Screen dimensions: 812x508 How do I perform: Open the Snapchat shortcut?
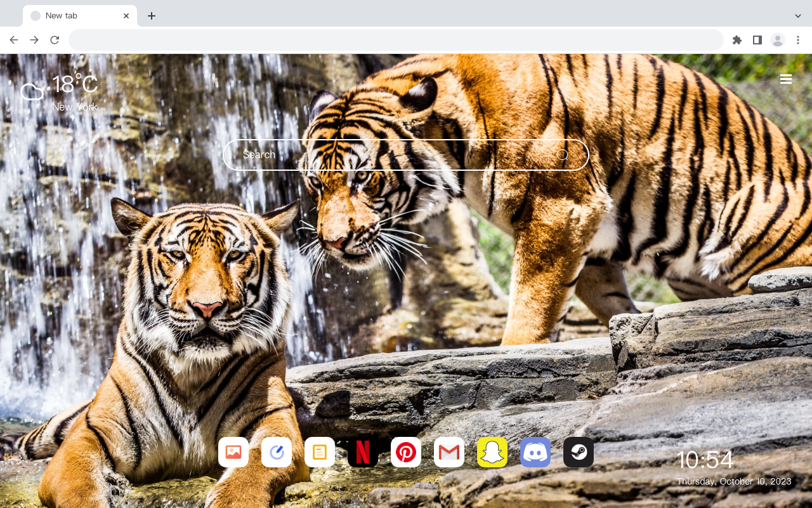tap(492, 452)
